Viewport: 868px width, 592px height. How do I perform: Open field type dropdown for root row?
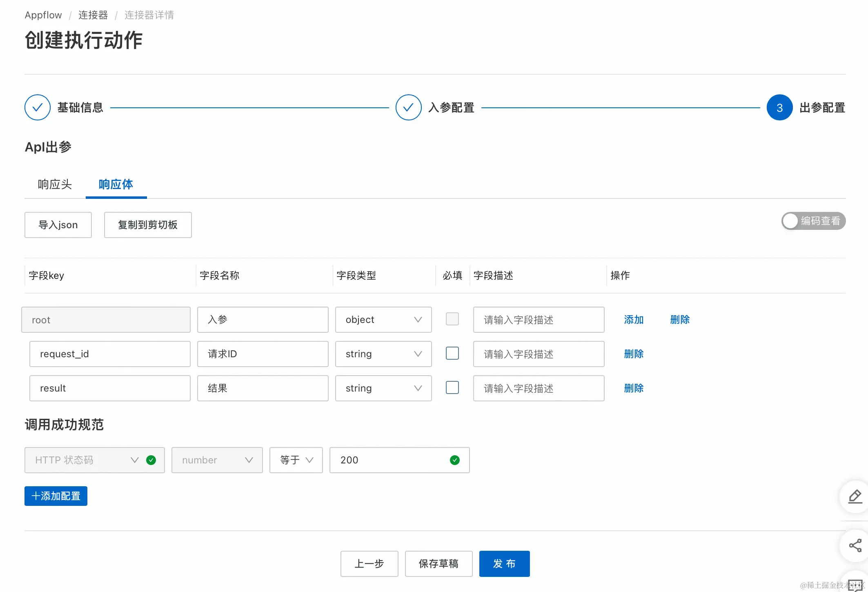point(383,320)
